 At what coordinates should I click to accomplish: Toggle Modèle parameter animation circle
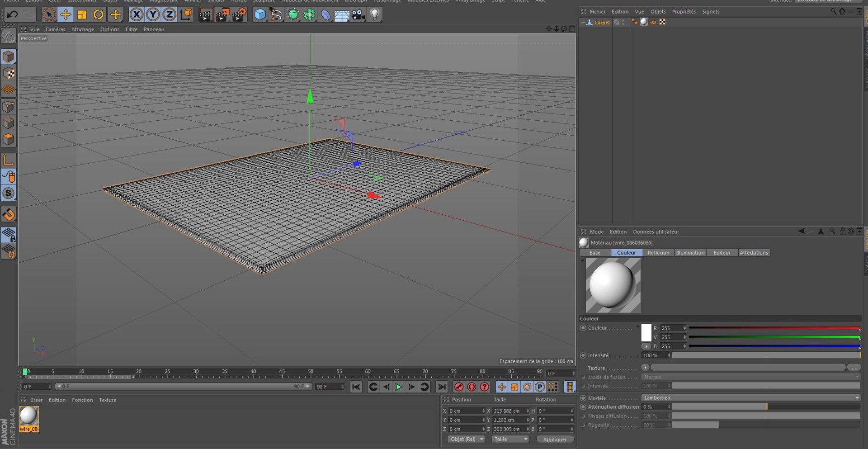click(x=583, y=398)
